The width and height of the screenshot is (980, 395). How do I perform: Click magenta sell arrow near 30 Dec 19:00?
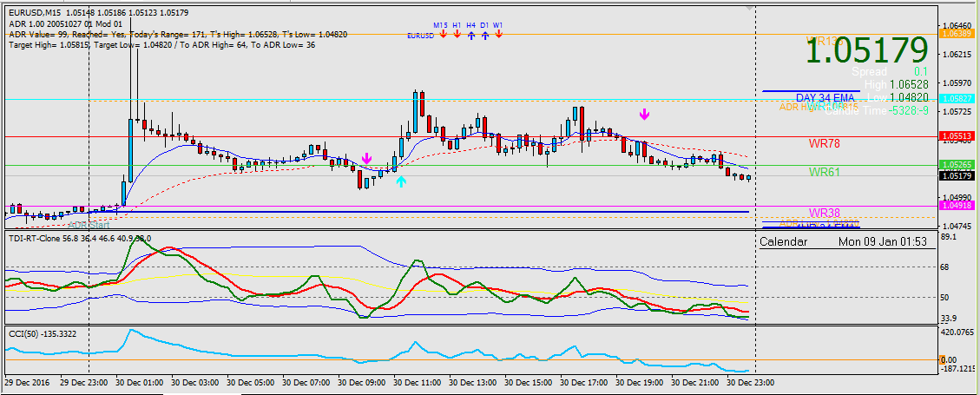pos(644,115)
